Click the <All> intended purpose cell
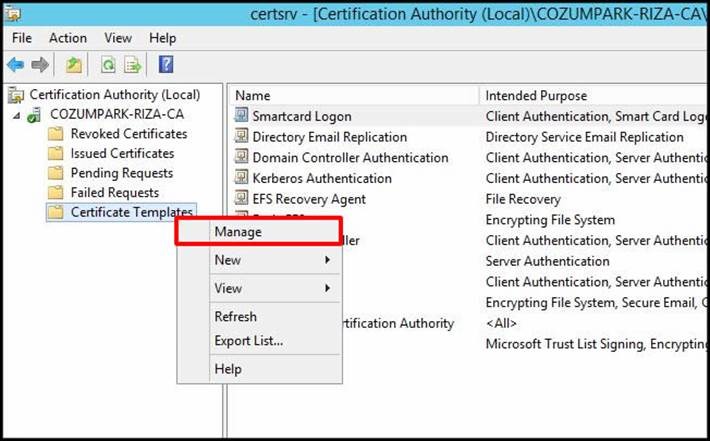The image size is (710, 441). (x=501, y=323)
